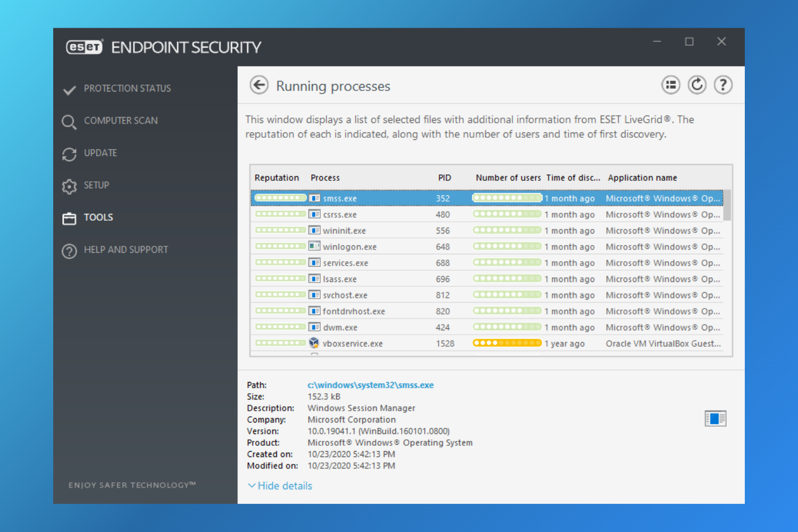798x532 pixels.
Task: Click the '152.3 kB' size value
Action: [324, 397]
